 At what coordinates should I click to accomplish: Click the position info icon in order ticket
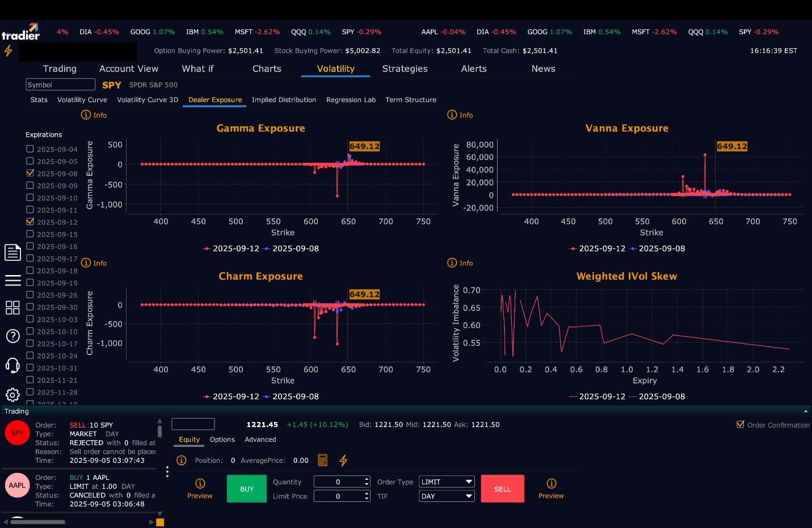tap(182, 460)
